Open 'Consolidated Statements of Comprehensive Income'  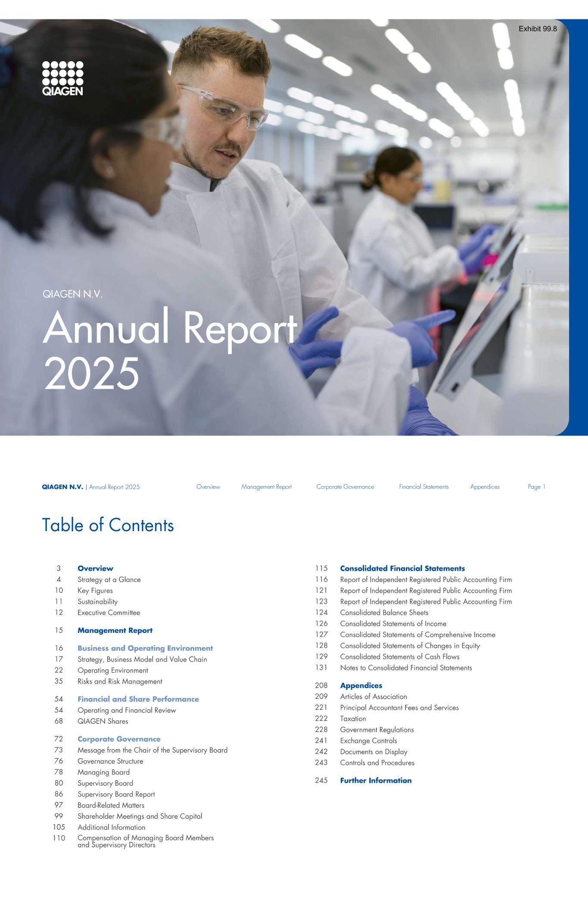pos(418,635)
